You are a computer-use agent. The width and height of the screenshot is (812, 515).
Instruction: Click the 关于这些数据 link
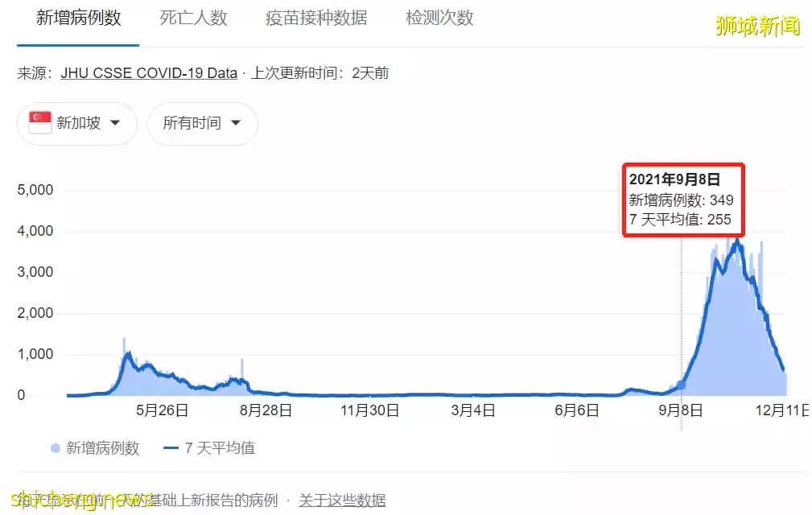(x=342, y=500)
